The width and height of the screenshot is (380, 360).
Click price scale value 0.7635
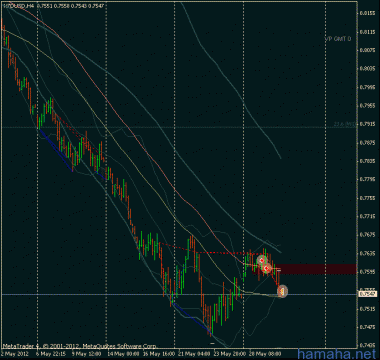point(368,253)
